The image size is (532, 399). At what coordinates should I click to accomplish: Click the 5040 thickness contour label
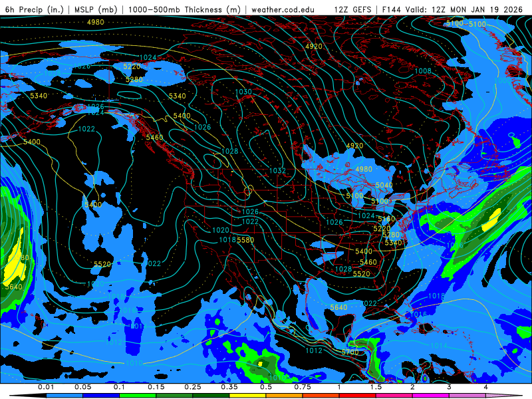[384, 186]
